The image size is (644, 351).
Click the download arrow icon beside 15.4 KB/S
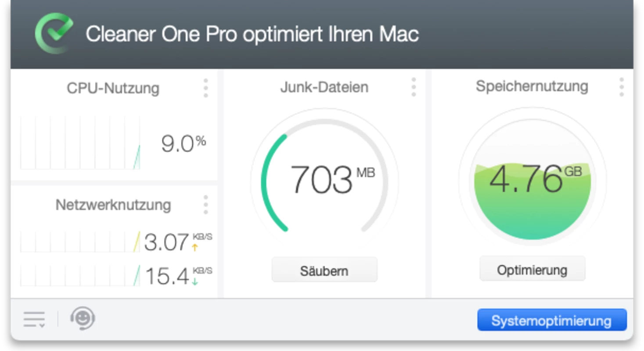(195, 282)
